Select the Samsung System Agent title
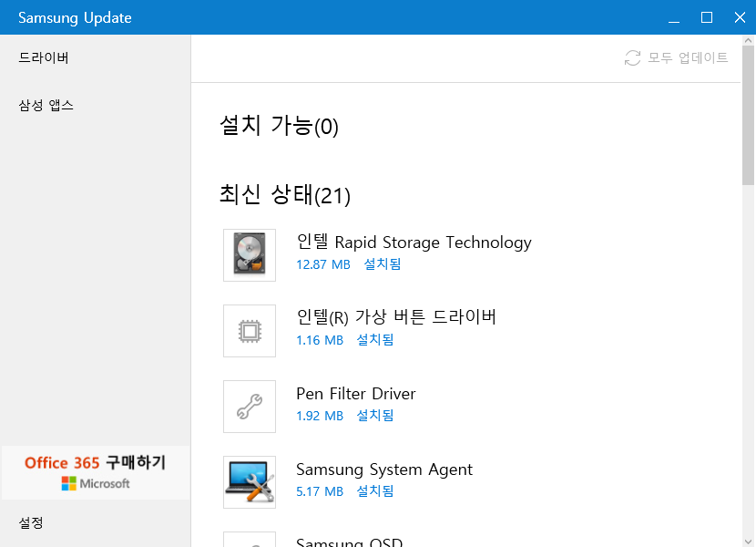Viewport: 756px width, 547px height. coord(384,470)
